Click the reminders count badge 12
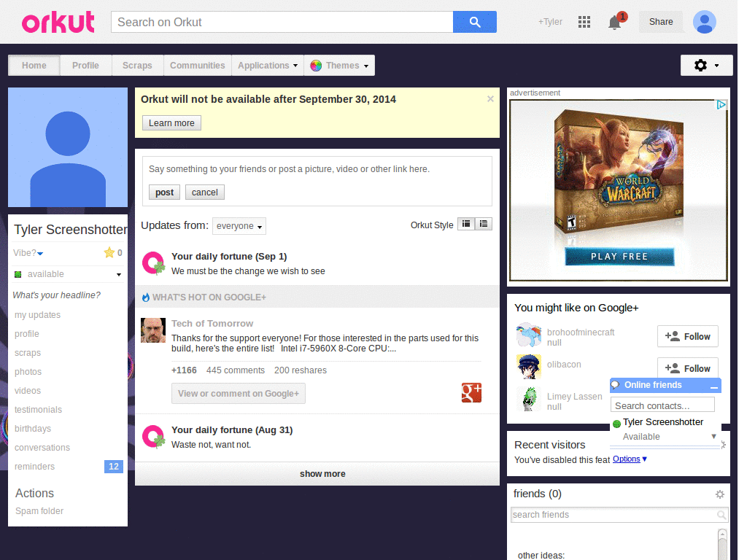The image size is (747, 560). coord(113,466)
